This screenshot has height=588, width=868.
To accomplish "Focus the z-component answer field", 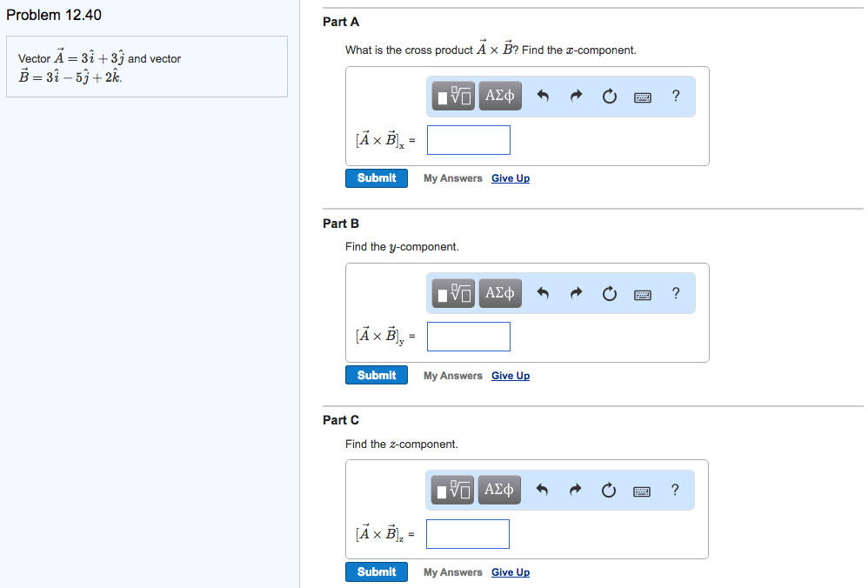I will [x=468, y=534].
